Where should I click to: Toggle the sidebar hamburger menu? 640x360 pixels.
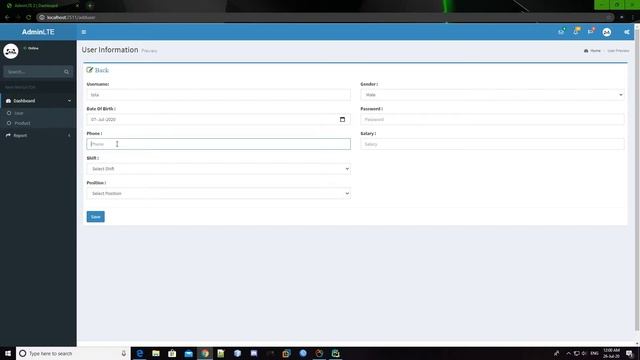pos(84,32)
